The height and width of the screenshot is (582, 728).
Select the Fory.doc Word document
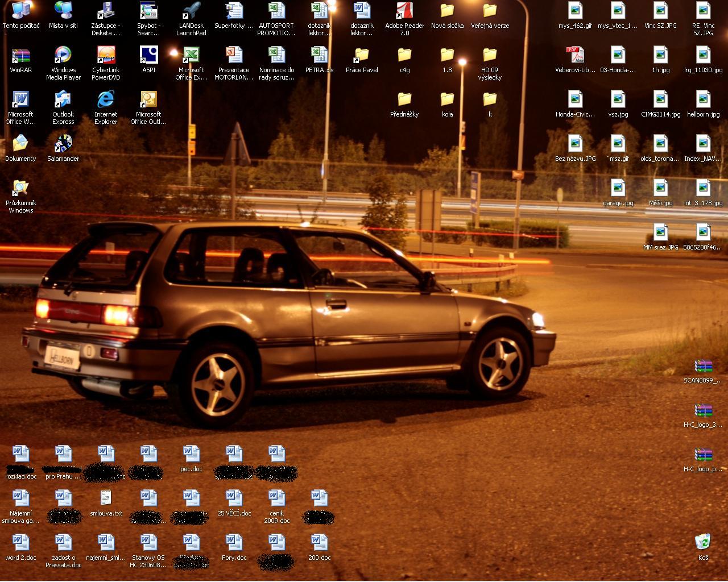234,543
